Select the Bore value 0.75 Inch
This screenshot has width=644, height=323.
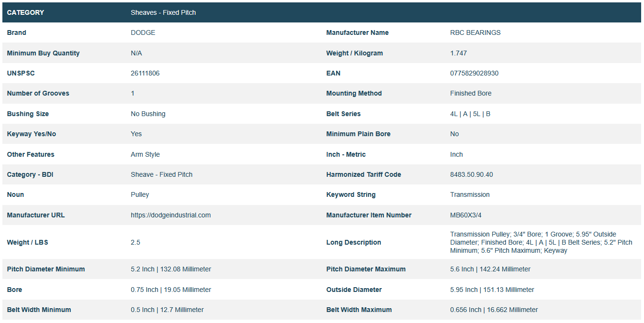pyautogui.click(x=170, y=290)
